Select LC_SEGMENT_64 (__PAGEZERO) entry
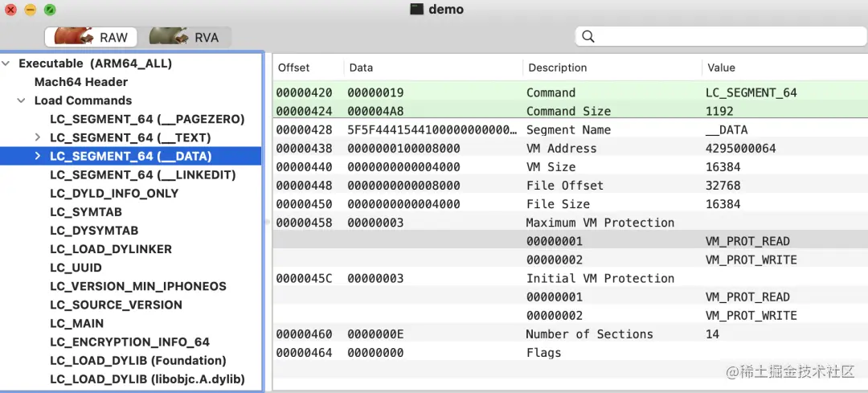Screen dimensions: 868x393 pos(147,119)
